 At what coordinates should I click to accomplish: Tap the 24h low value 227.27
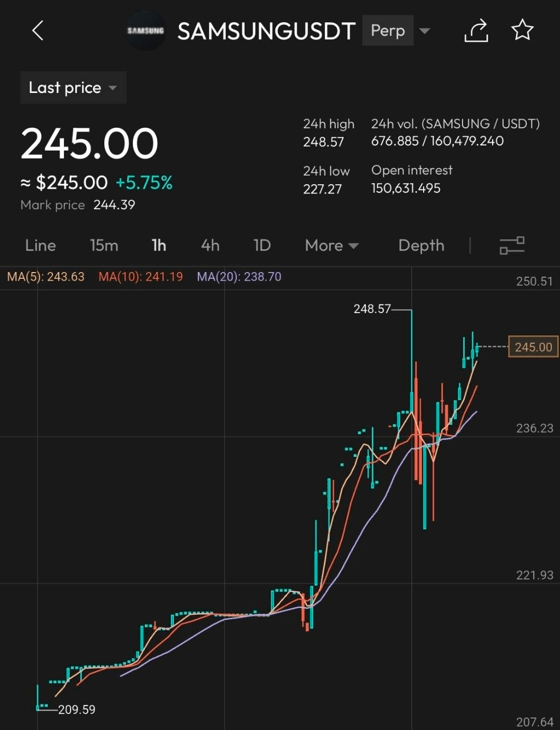[322, 189]
